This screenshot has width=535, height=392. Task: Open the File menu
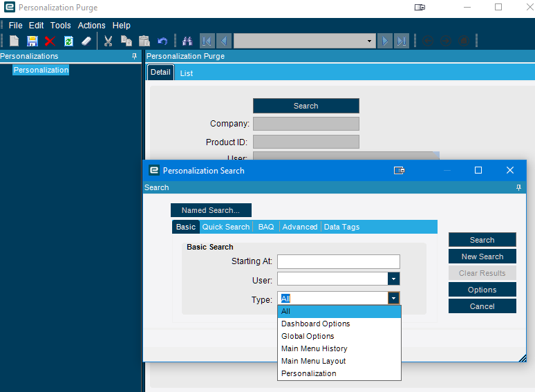coord(15,26)
